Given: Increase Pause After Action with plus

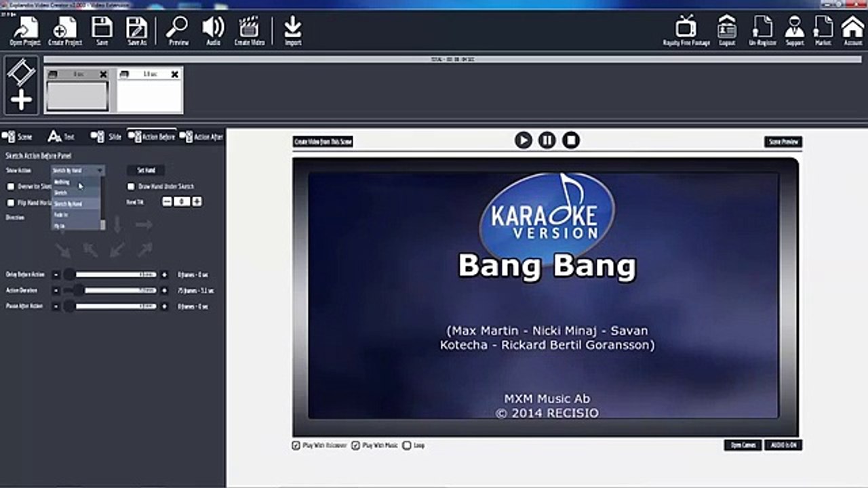Looking at the screenshot, I should click(x=164, y=306).
